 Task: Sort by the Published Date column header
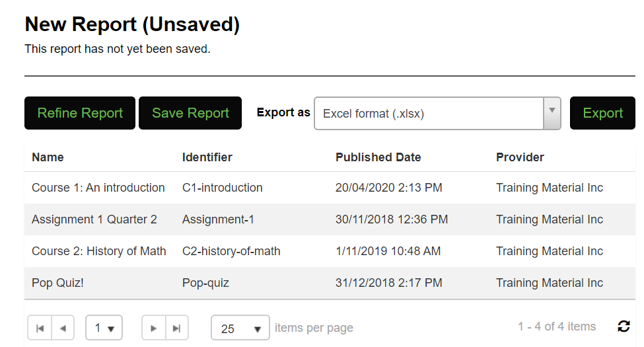click(378, 157)
